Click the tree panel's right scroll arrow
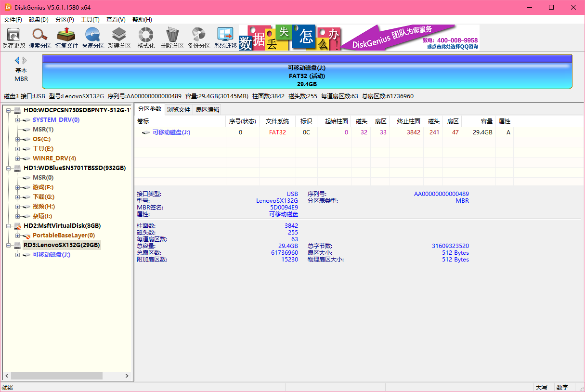585x392 pixels. pyautogui.click(x=127, y=376)
